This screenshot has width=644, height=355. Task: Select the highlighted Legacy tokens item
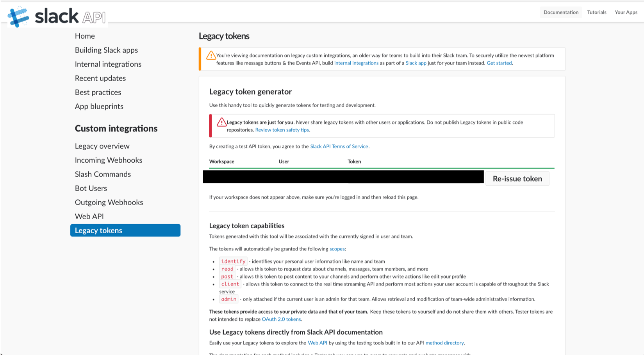click(x=125, y=230)
